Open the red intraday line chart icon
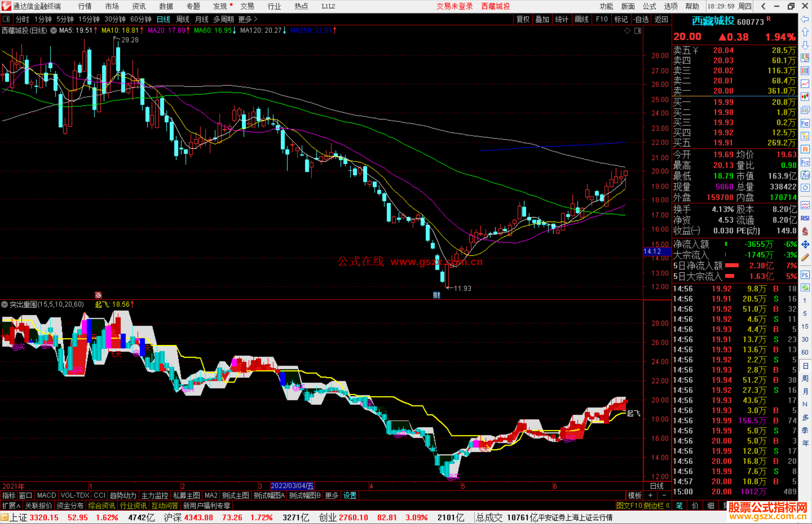 point(805,84)
